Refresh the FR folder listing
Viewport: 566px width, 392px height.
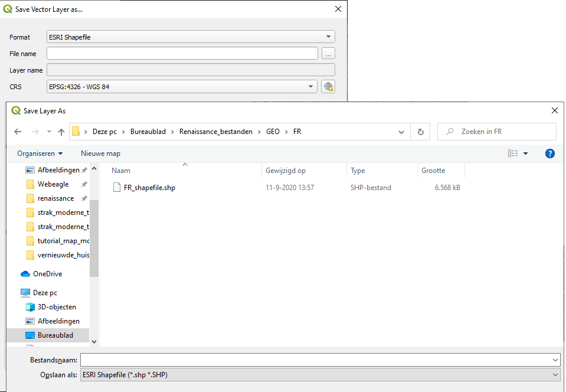click(420, 132)
